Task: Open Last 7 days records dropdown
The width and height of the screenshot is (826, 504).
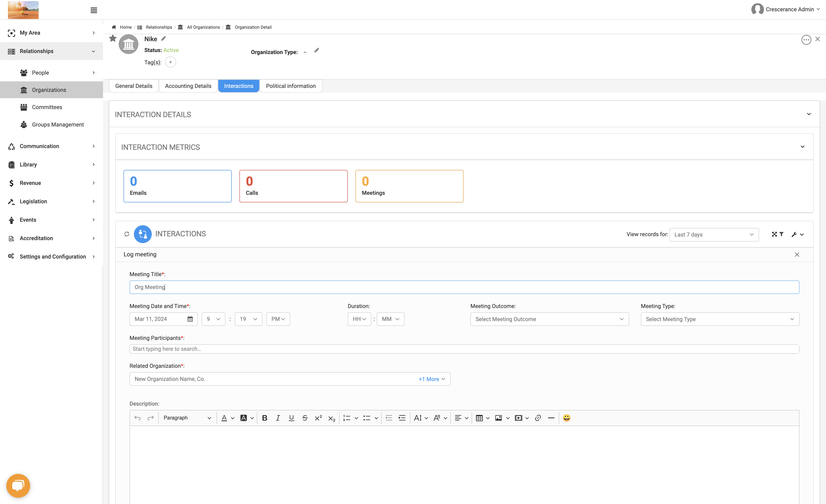Action: (714, 235)
